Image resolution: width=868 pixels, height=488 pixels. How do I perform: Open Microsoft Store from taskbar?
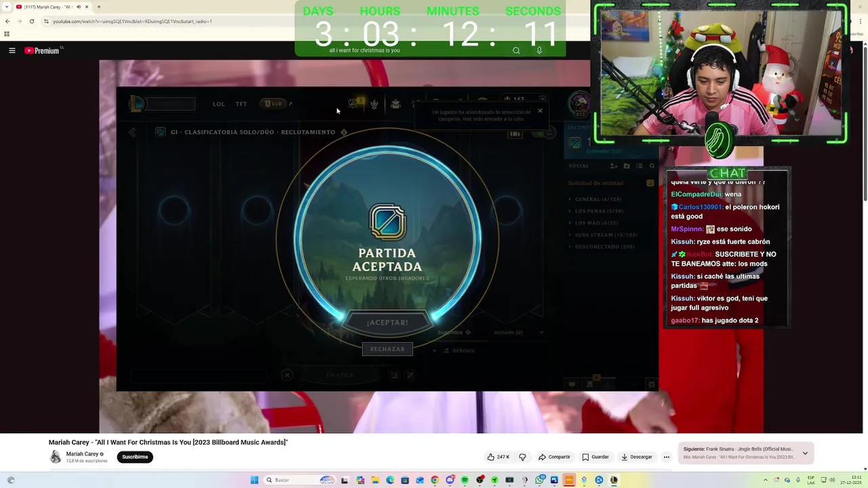click(405, 480)
